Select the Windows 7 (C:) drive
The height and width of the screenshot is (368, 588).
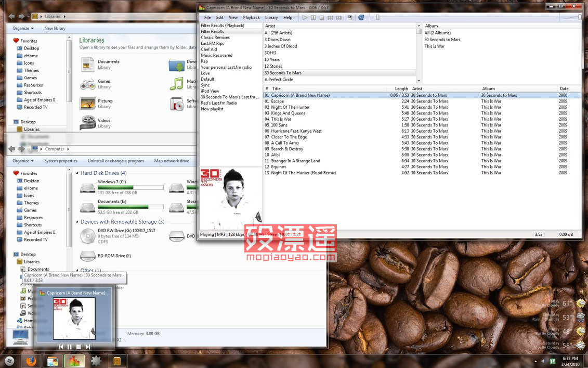click(x=122, y=187)
